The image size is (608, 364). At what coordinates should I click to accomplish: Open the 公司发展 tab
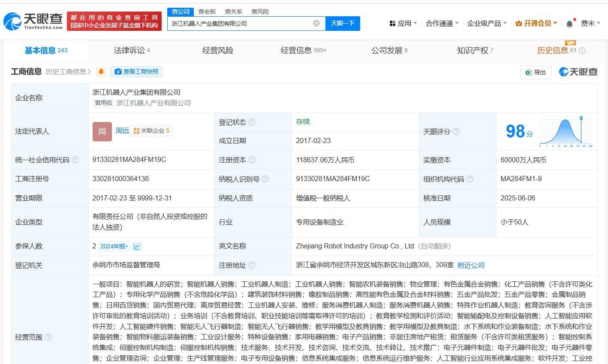coord(389,51)
